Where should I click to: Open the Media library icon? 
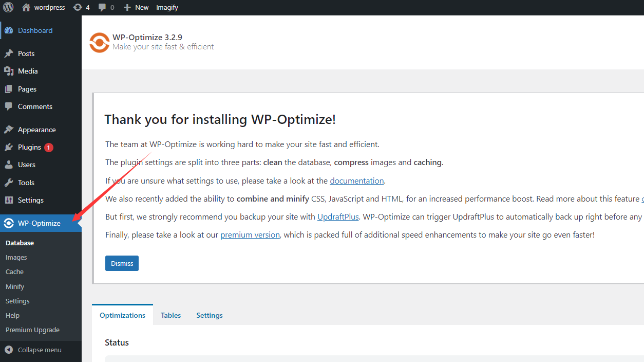(9, 70)
